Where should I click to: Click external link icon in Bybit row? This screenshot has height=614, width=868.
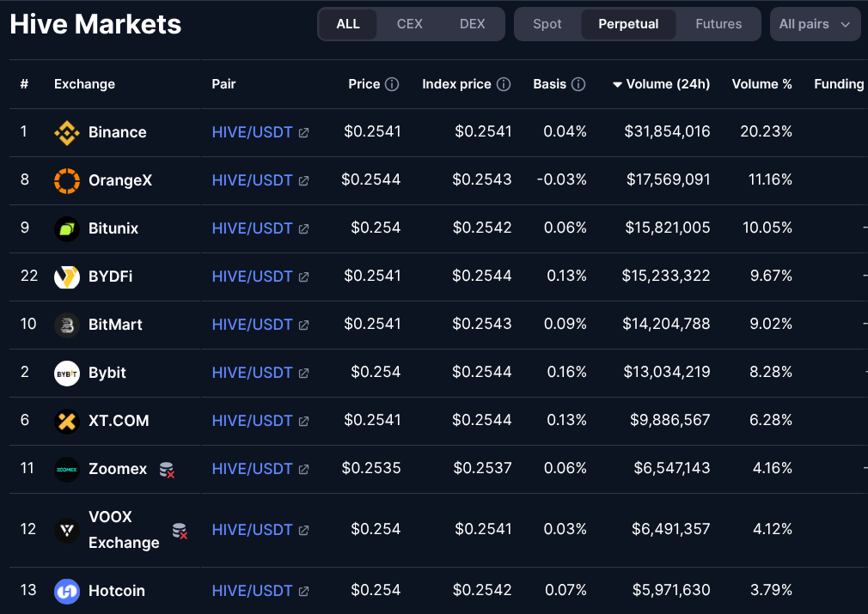coord(303,374)
